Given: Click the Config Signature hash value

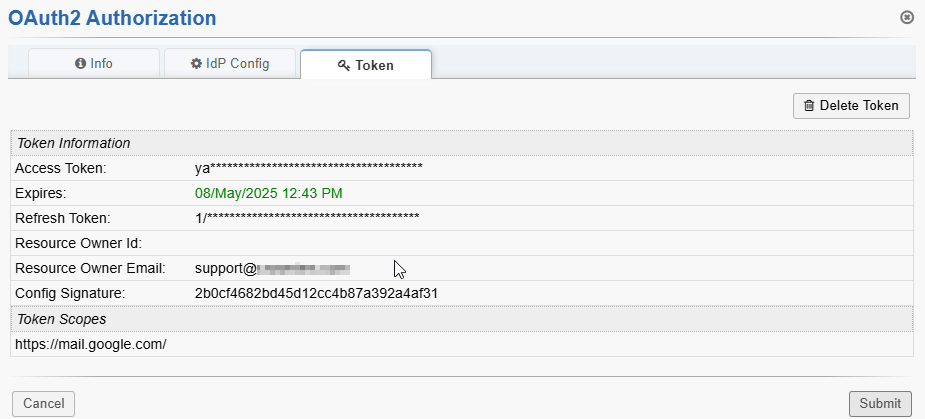Looking at the screenshot, I should click(316, 293).
